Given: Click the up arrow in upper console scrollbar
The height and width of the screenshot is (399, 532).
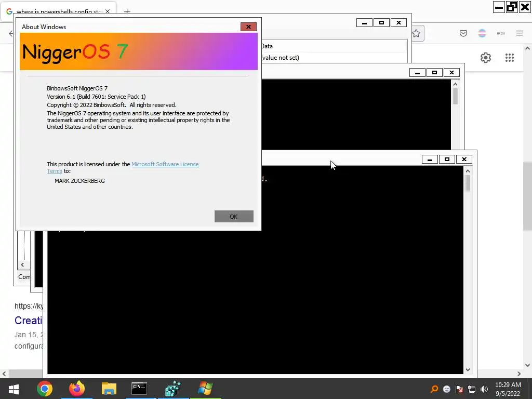Looking at the screenshot, I should point(455,84).
